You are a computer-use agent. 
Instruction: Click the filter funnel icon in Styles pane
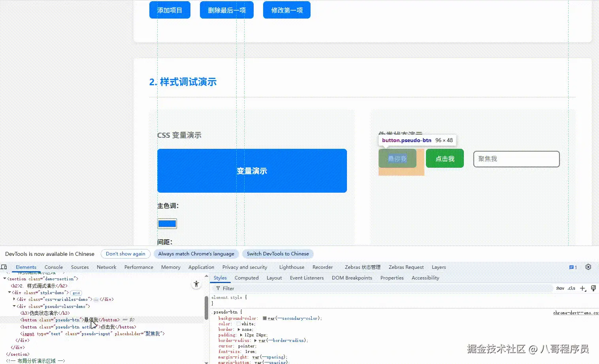(x=218, y=288)
